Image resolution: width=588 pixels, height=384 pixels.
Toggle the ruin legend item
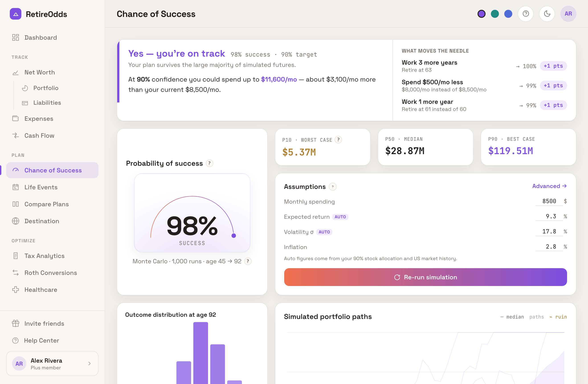(x=558, y=317)
